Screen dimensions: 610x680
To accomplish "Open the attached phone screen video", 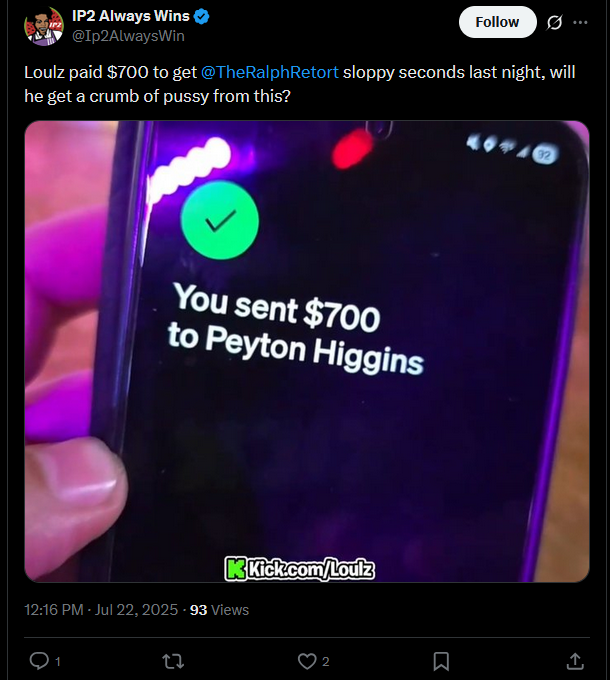I will click(307, 351).
